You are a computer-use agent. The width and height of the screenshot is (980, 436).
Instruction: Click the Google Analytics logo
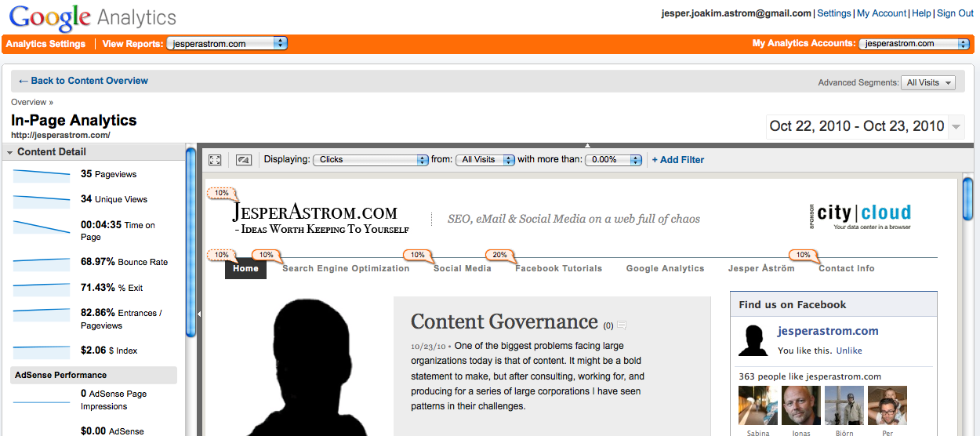(x=93, y=16)
